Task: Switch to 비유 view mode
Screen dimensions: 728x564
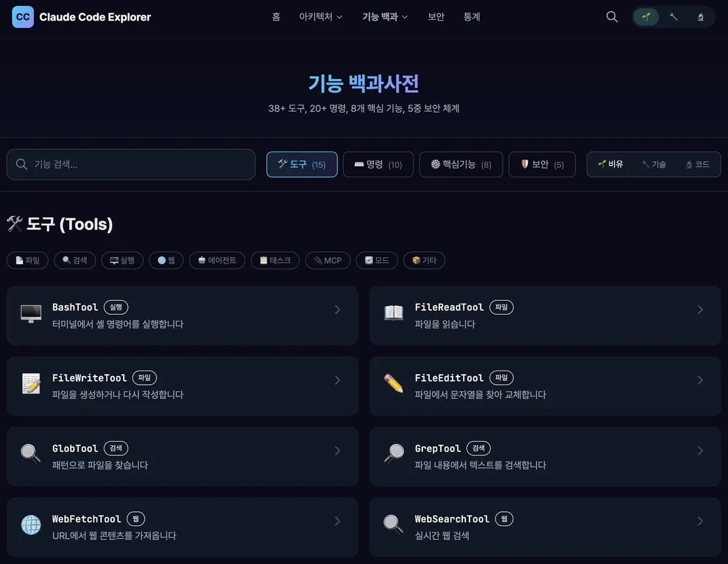Action: tap(611, 164)
